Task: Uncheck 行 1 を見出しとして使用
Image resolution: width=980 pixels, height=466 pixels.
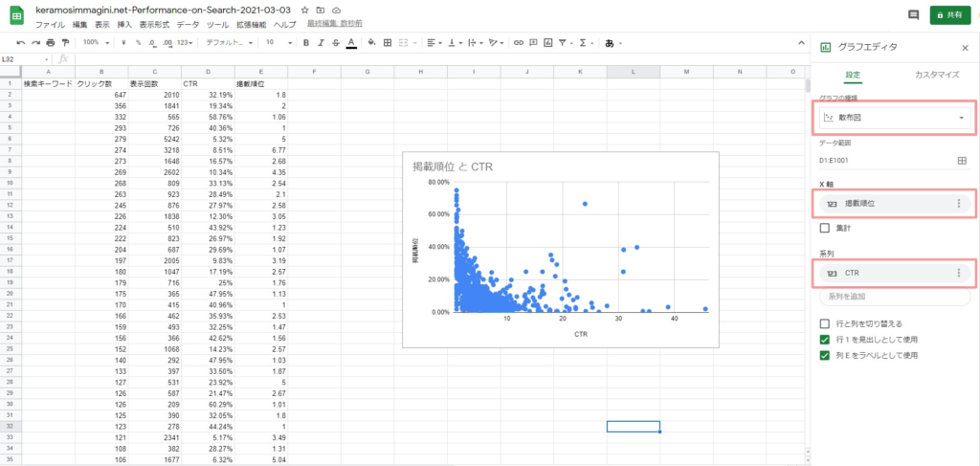Action: [825, 340]
